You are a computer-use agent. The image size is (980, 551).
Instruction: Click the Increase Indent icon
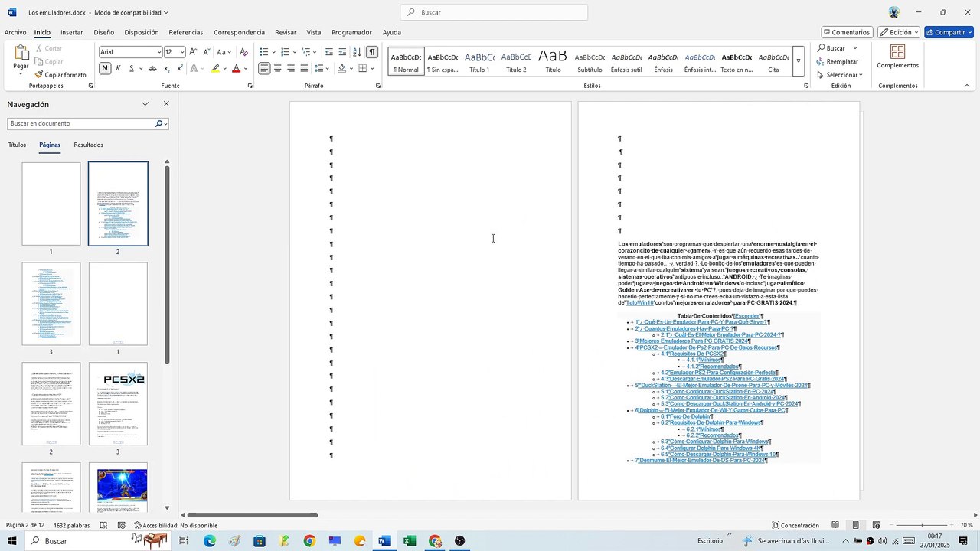point(342,52)
